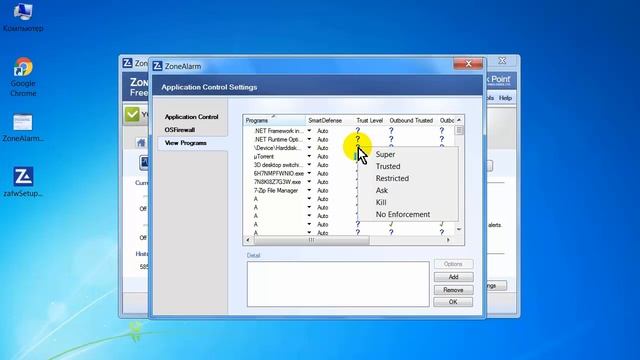
Task: Confirm with the OK button
Action: (x=453, y=302)
